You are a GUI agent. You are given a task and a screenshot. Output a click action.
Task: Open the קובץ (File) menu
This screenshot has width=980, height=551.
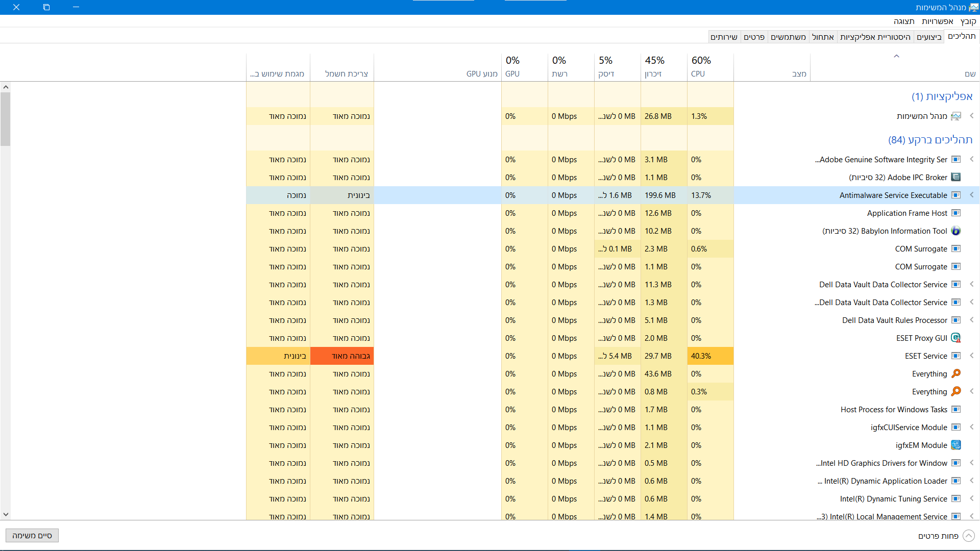pos(968,21)
